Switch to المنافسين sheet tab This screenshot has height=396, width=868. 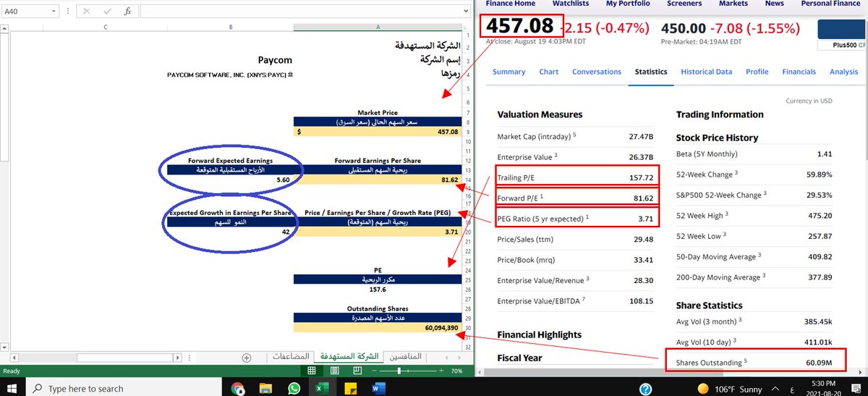407,357
